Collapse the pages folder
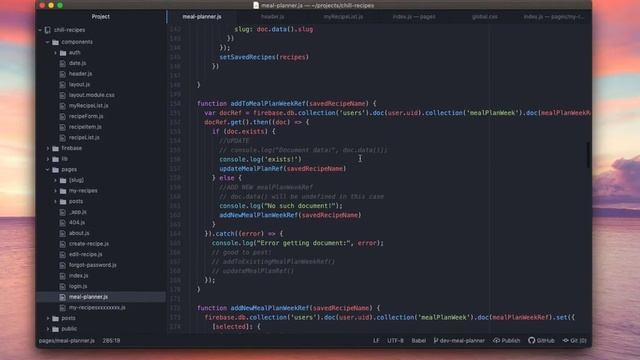This screenshot has width=640, height=360. pyautogui.click(x=48, y=169)
